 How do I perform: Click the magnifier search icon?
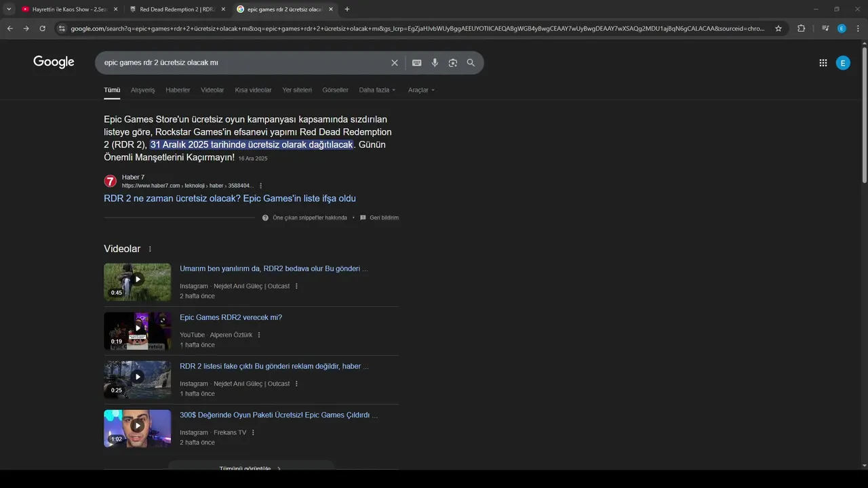[471, 62]
